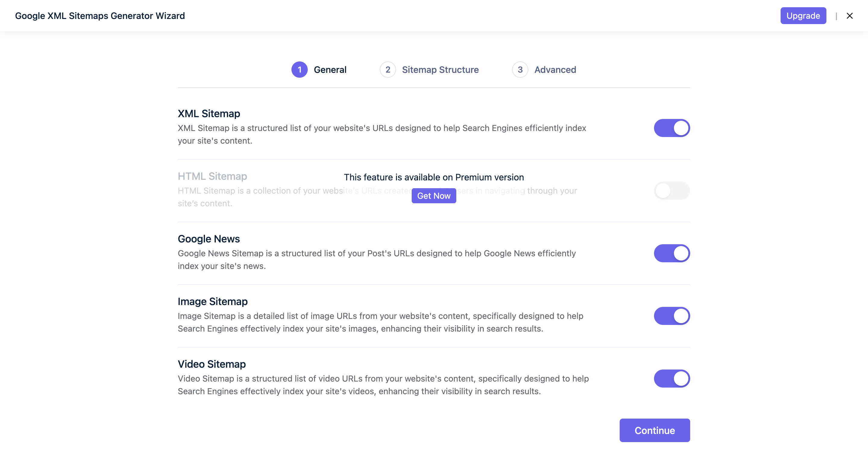
Task: Click the Google XML Sitemaps Generator Wizard title
Action: tap(100, 16)
